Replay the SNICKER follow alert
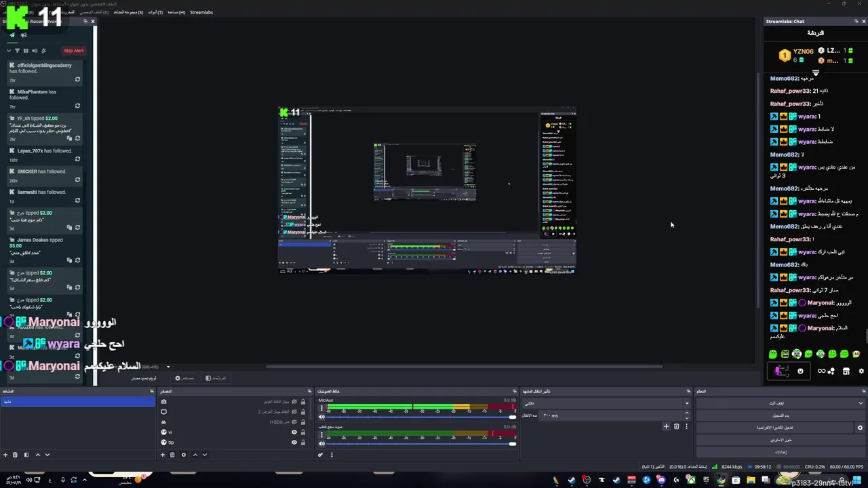The image size is (868, 488). (x=77, y=180)
